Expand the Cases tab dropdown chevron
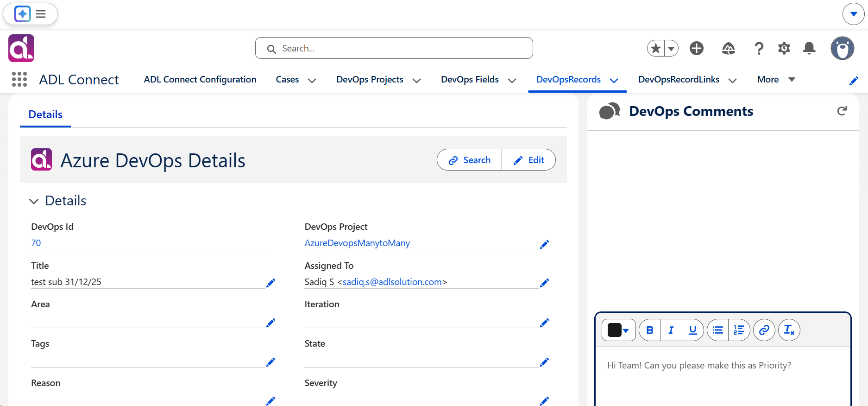This screenshot has width=868, height=406. pyautogui.click(x=312, y=80)
